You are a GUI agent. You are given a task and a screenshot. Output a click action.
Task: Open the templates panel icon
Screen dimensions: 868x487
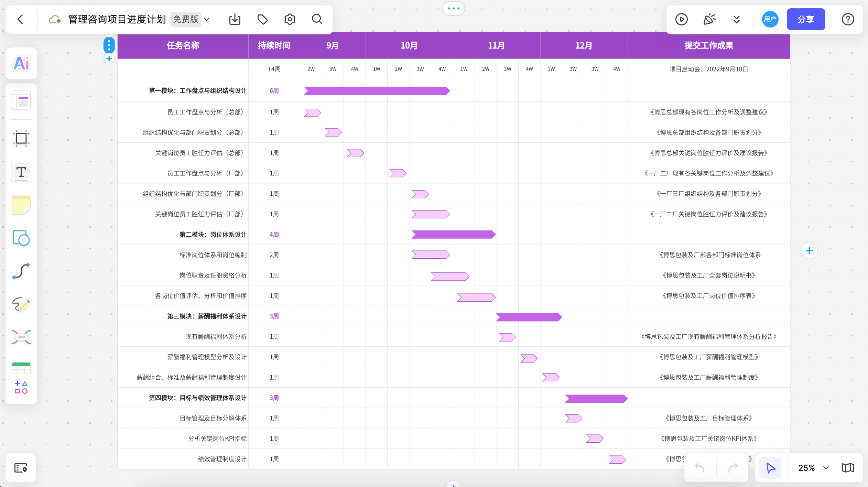[x=21, y=100]
